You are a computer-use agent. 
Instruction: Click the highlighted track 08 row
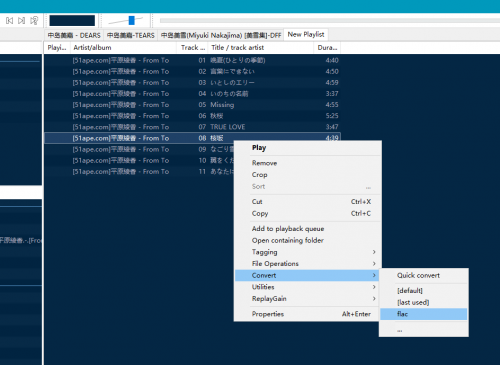(x=192, y=138)
